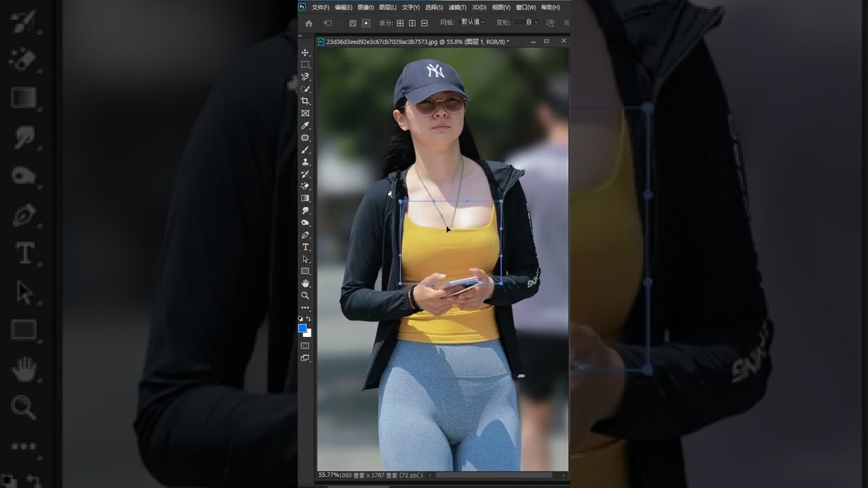
Task: Select the Quick Selection tool
Action: tap(305, 89)
